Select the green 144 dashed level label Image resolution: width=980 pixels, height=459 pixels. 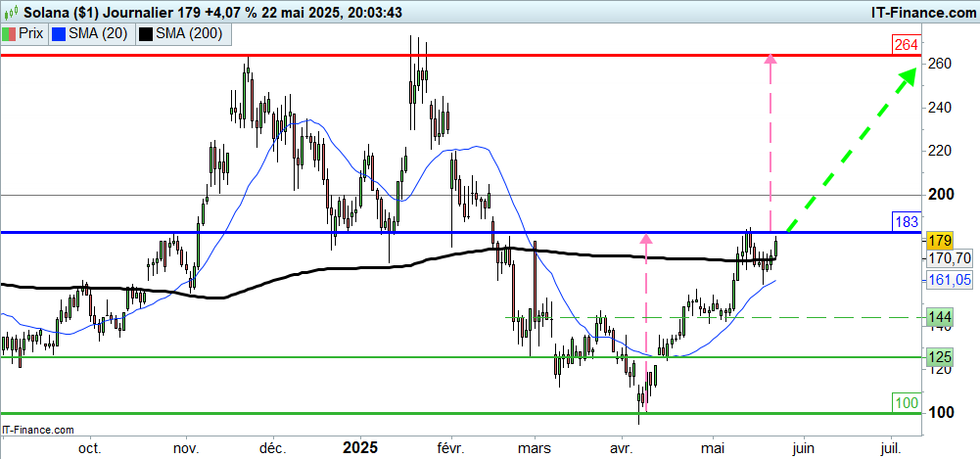(x=940, y=317)
